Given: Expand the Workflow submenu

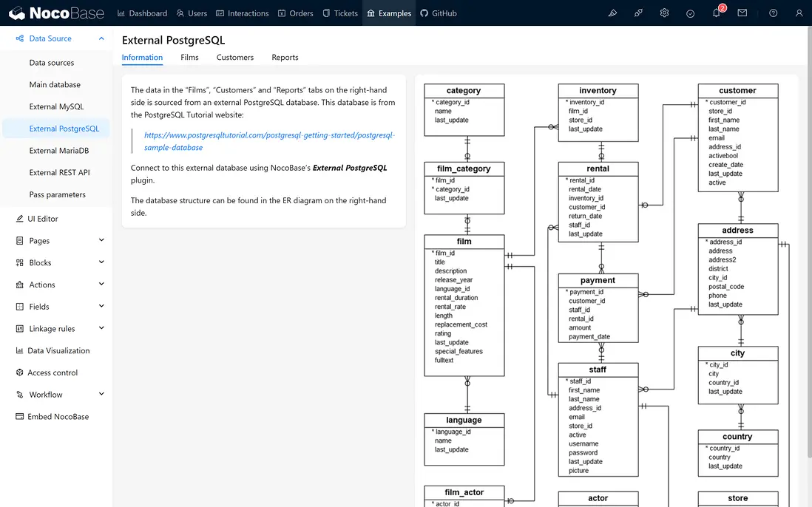Looking at the screenshot, I should 101,395.
